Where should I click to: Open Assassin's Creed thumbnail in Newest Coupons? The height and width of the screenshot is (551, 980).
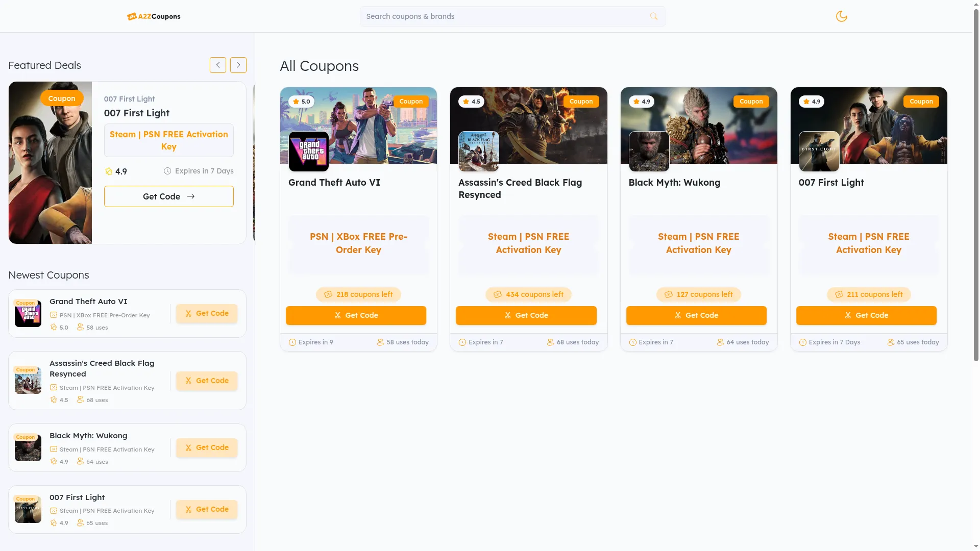pyautogui.click(x=28, y=381)
